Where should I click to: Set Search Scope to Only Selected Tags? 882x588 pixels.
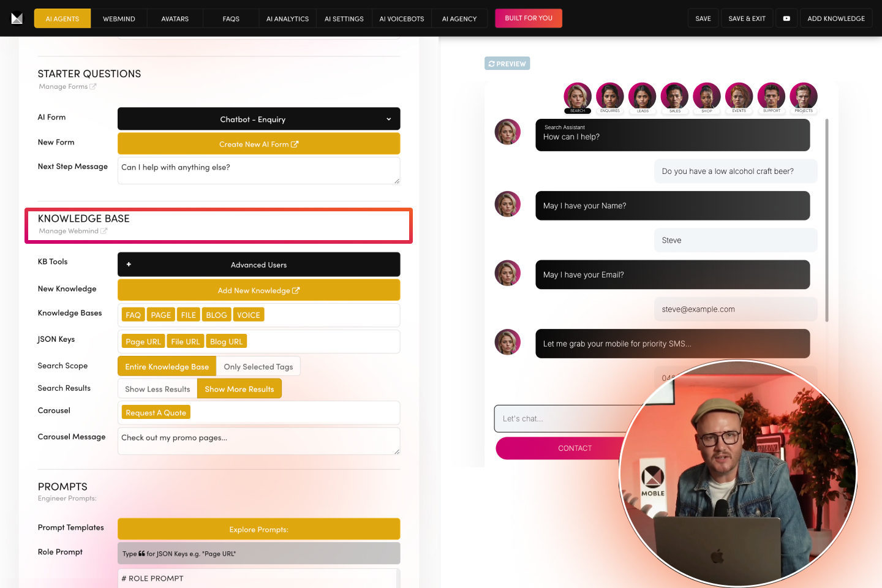[258, 366]
